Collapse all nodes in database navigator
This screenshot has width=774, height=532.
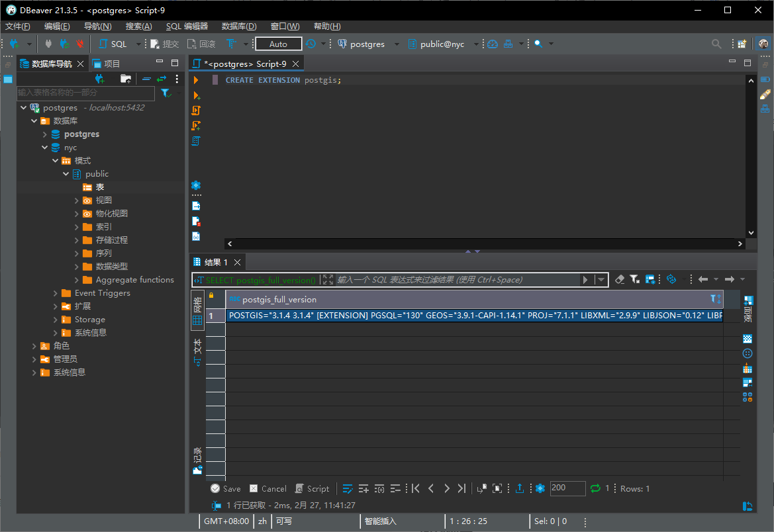[x=146, y=79]
